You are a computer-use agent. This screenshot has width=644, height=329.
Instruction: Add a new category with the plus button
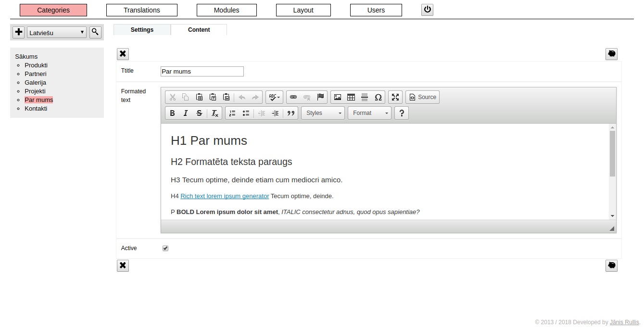coord(19,32)
